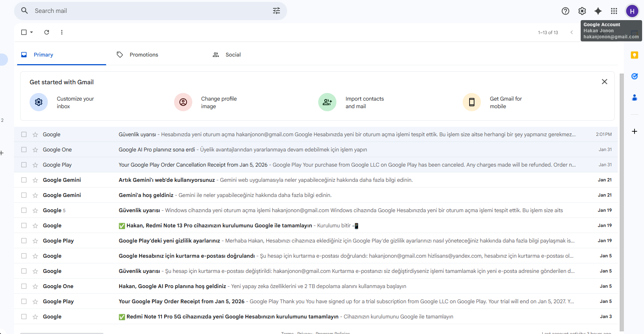Click the Gemini sparkle icon
644x334 pixels.
coord(598,11)
